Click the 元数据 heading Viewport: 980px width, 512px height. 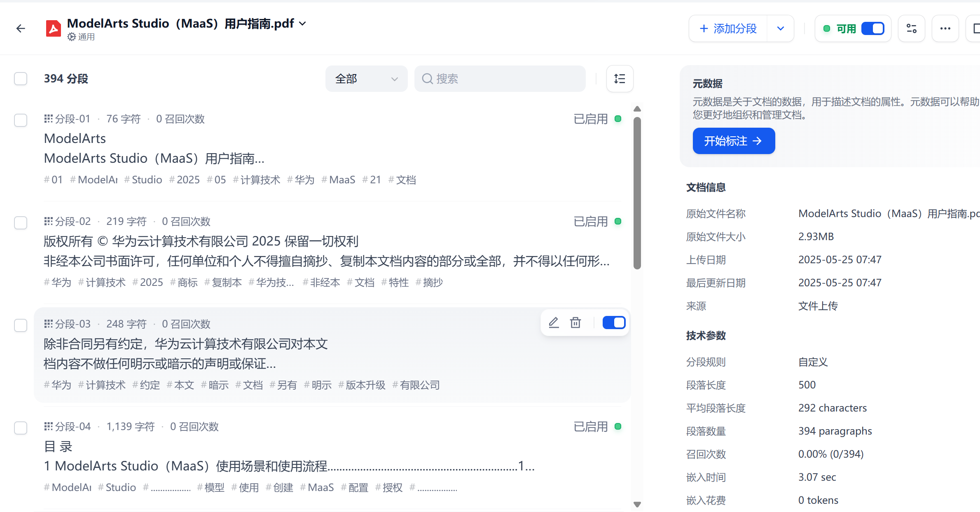point(707,84)
